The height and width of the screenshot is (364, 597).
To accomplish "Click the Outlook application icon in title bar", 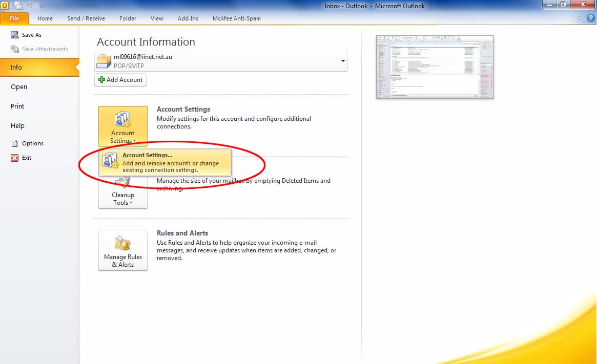I will point(5,6).
